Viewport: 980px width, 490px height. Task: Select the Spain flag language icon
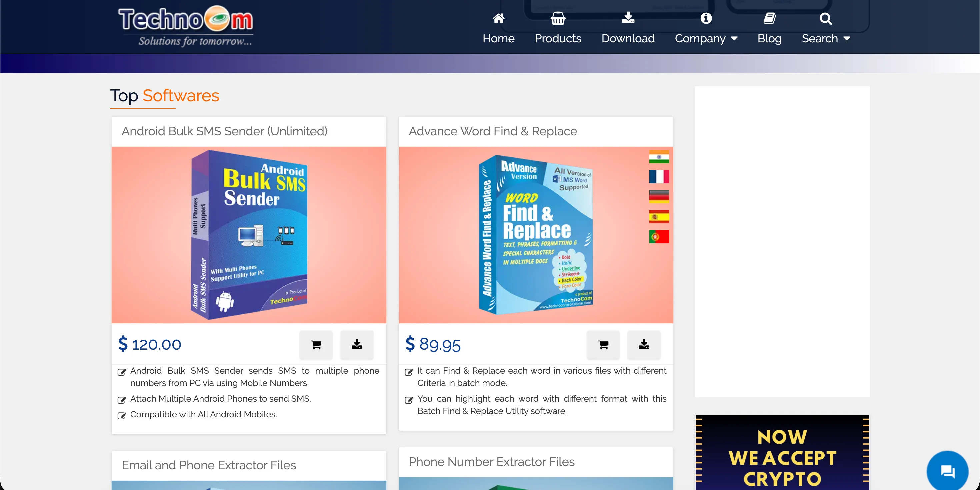point(659,217)
